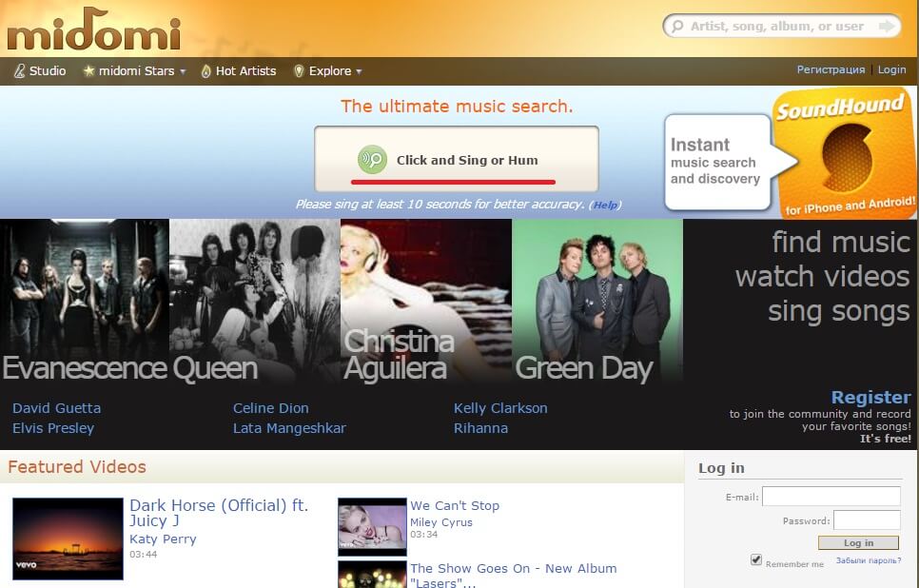919x588 pixels.
Task: Toggle the Remember me checkbox
Action: coord(756,560)
